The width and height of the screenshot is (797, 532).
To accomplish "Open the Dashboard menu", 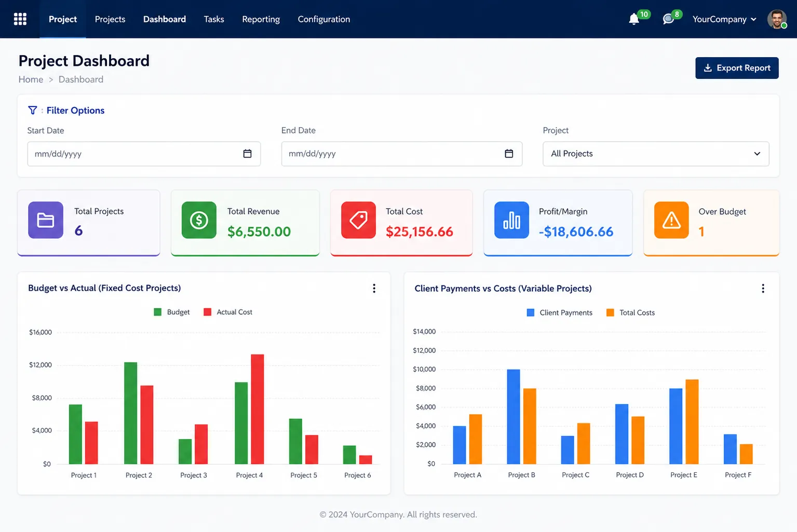I will [165, 19].
